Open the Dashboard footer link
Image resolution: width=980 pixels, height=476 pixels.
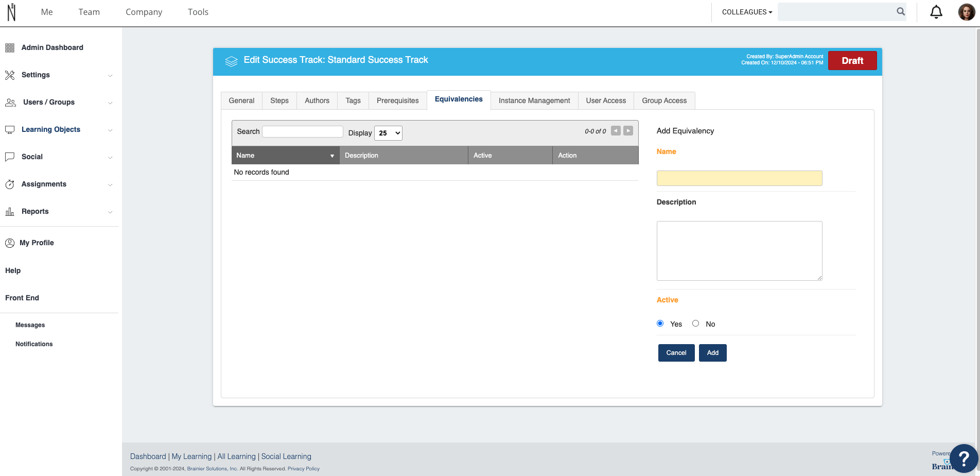(148, 456)
